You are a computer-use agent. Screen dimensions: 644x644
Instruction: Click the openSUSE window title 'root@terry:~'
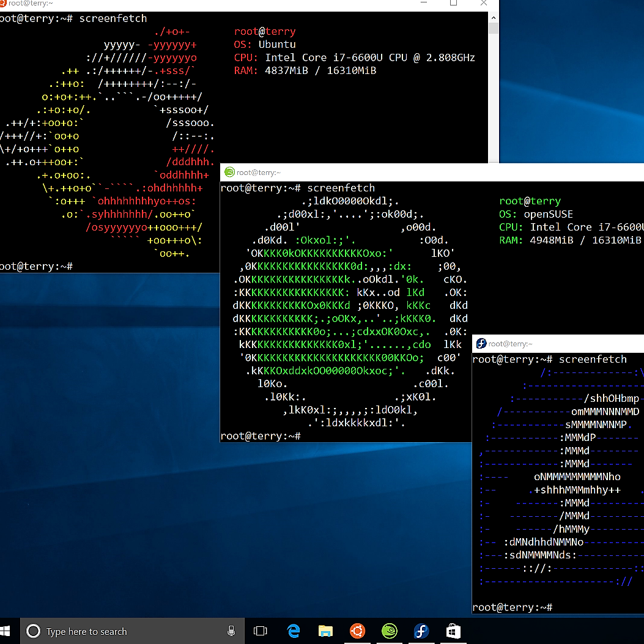coord(259,172)
